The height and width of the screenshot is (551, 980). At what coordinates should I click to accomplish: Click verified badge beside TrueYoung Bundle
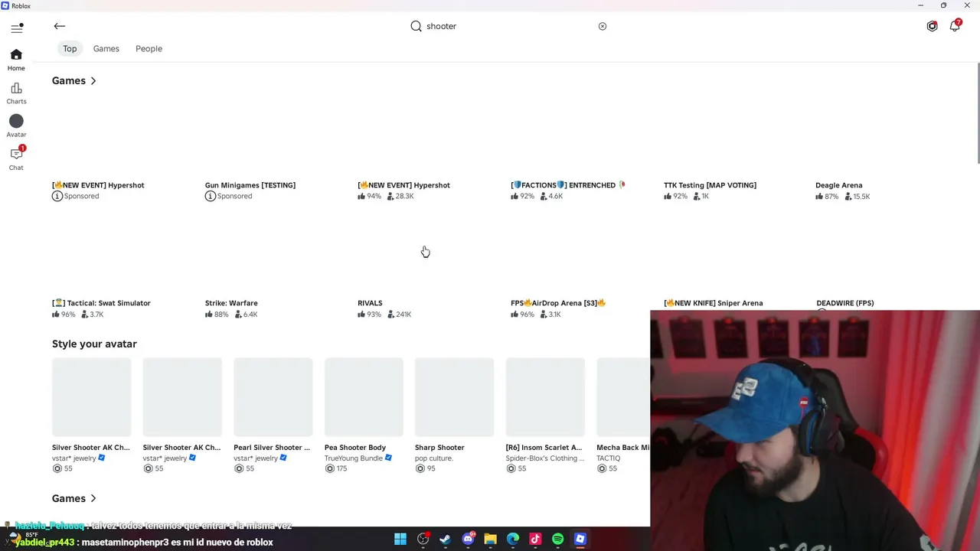coord(388,458)
